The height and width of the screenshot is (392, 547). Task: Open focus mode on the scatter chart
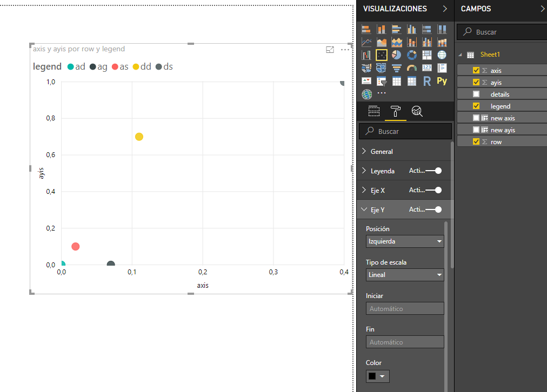pyautogui.click(x=330, y=50)
